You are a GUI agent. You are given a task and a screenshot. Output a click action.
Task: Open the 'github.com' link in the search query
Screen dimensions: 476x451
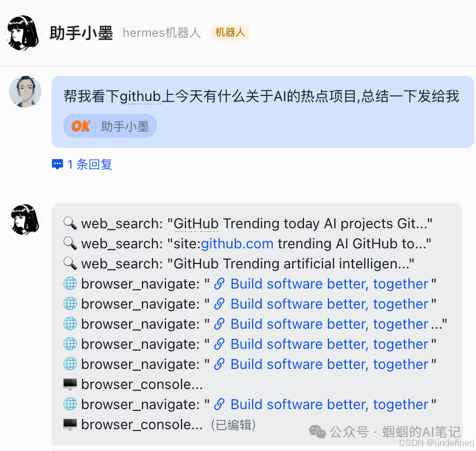(237, 243)
